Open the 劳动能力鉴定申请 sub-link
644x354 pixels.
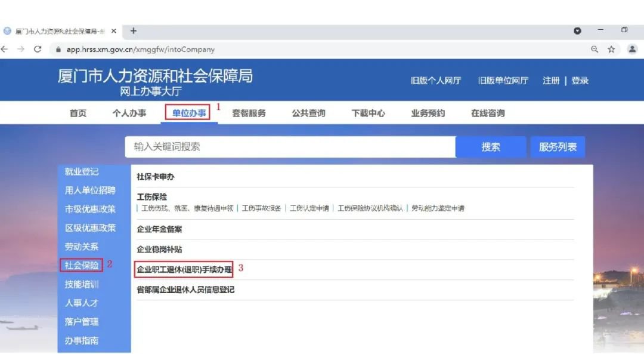pos(438,208)
